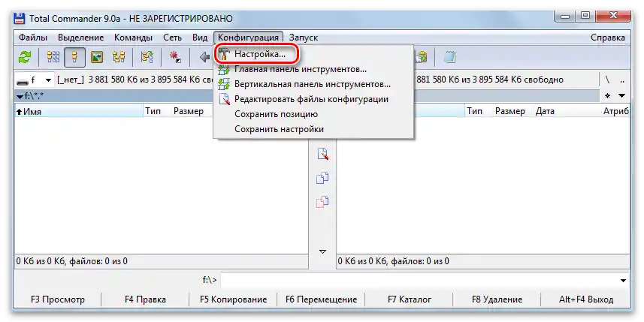Open the Сеть menu
The width and height of the screenshot is (644, 322).
click(x=172, y=38)
